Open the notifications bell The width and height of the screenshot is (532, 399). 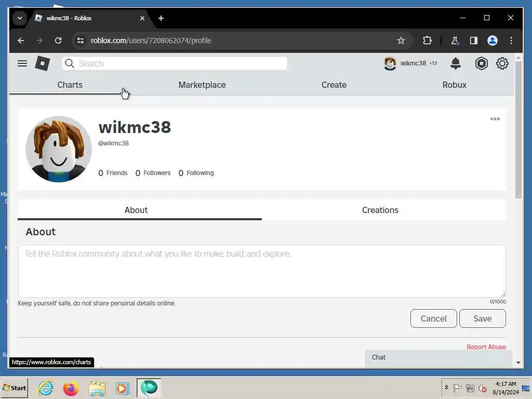[x=455, y=63]
